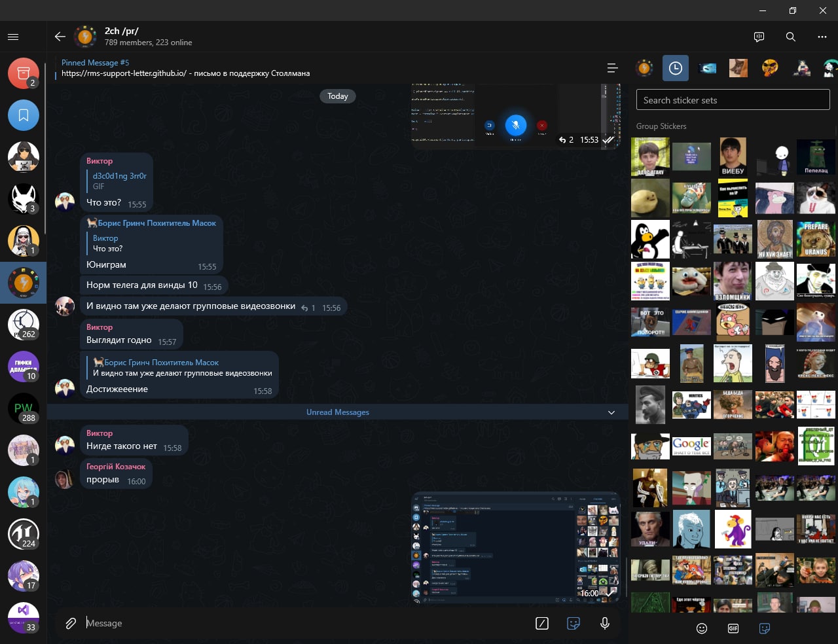
Task: Jump to quoted d3c0d1ng 3rr0r GIF reply
Action: pos(117,181)
